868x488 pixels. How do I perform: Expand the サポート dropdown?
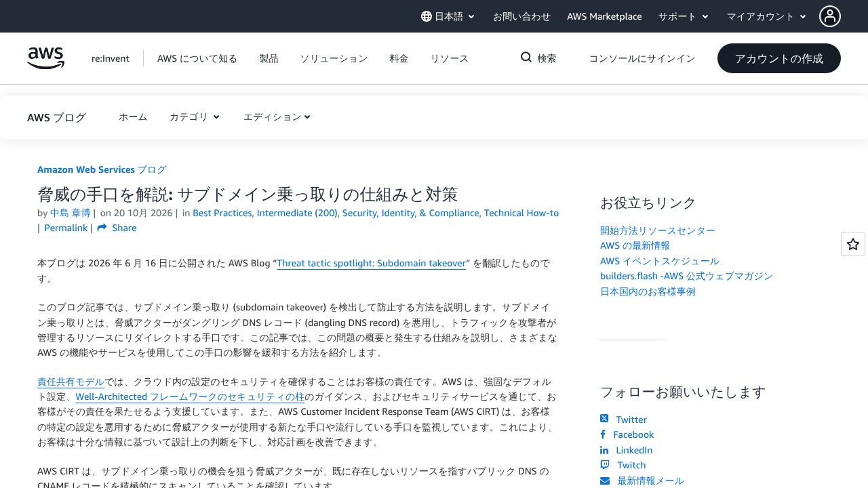click(684, 16)
